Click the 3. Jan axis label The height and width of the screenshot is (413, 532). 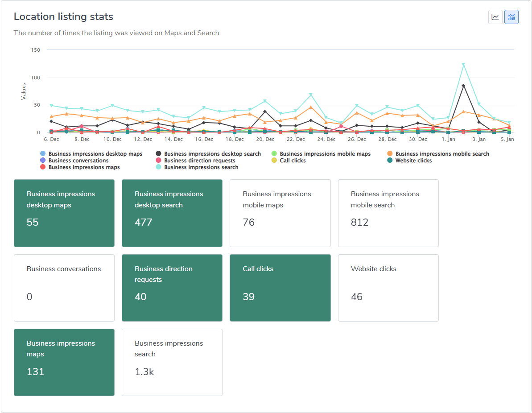click(479, 139)
